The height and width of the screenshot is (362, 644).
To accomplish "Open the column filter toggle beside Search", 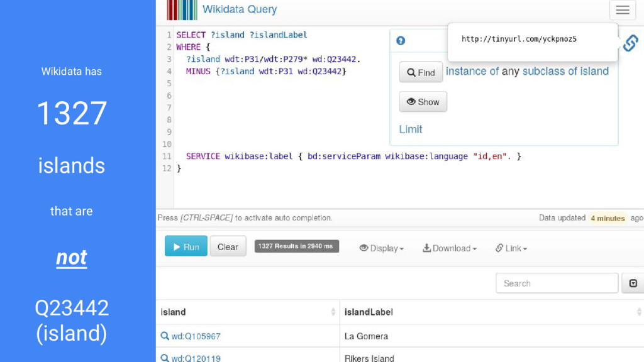I will tap(633, 283).
